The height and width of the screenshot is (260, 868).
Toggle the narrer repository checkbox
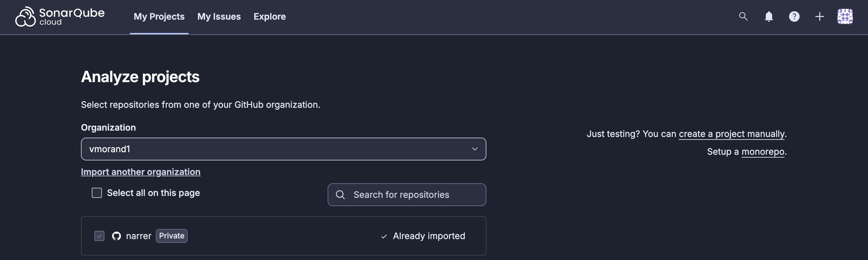[99, 236]
